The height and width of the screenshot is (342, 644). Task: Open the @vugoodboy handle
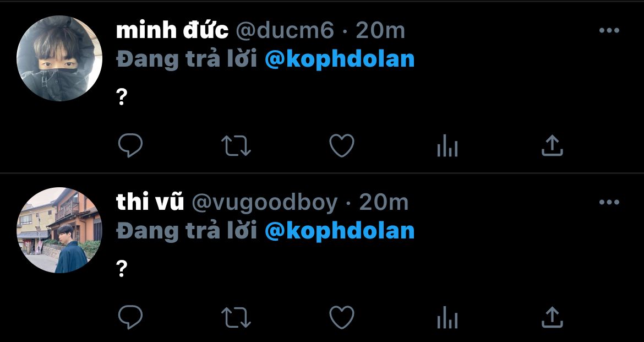(x=265, y=203)
